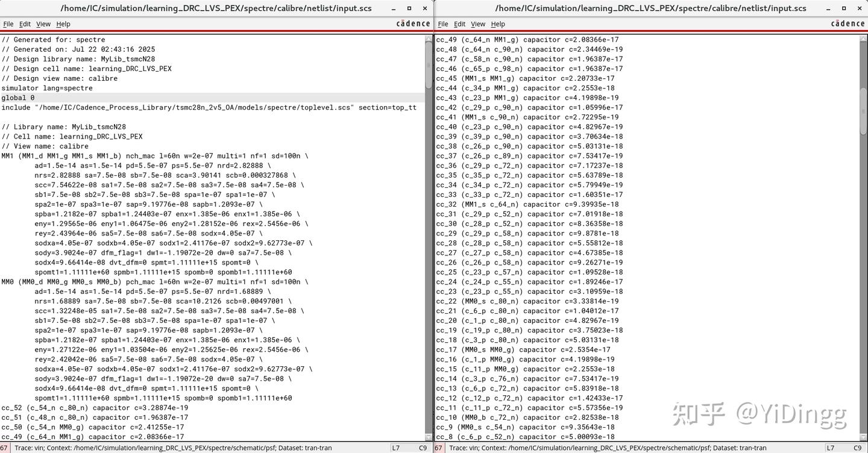Screen dimensions: 868x453
Task: Click the cc_32 (MM1_s c_64_n) line
Action: coord(527,204)
